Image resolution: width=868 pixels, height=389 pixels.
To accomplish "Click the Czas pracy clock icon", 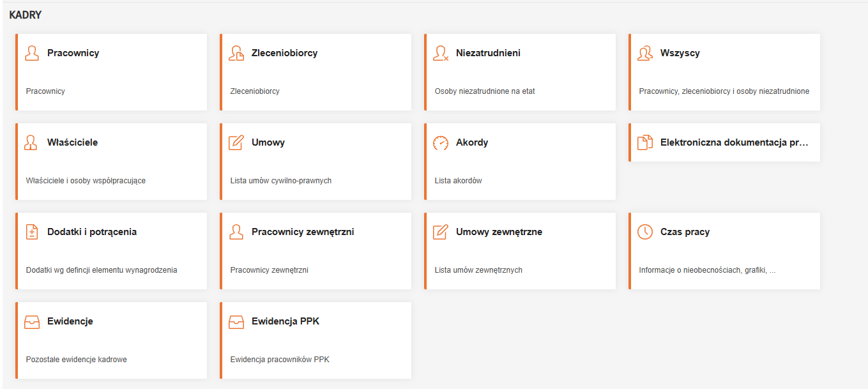I will click(645, 232).
